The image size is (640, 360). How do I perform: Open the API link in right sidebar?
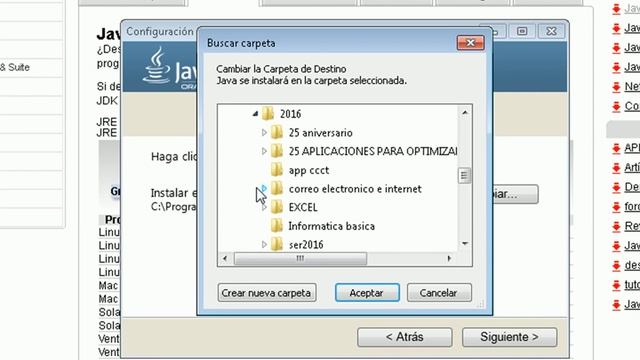(x=632, y=148)
